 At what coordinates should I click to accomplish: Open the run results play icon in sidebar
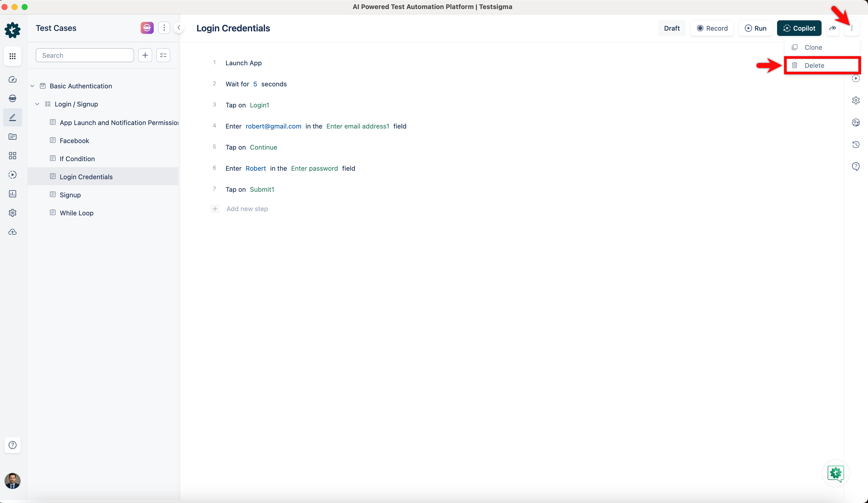pyautogui.click(x=12, y=174)
